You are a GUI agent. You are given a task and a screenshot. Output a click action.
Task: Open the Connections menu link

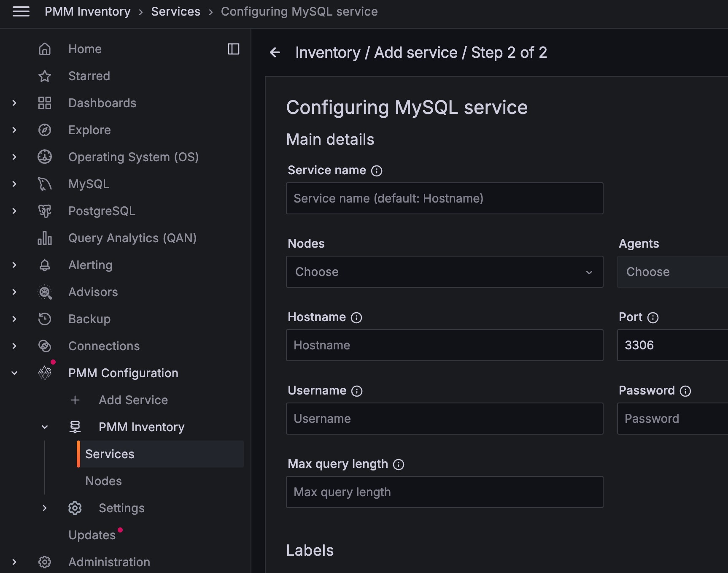[104, 346]
